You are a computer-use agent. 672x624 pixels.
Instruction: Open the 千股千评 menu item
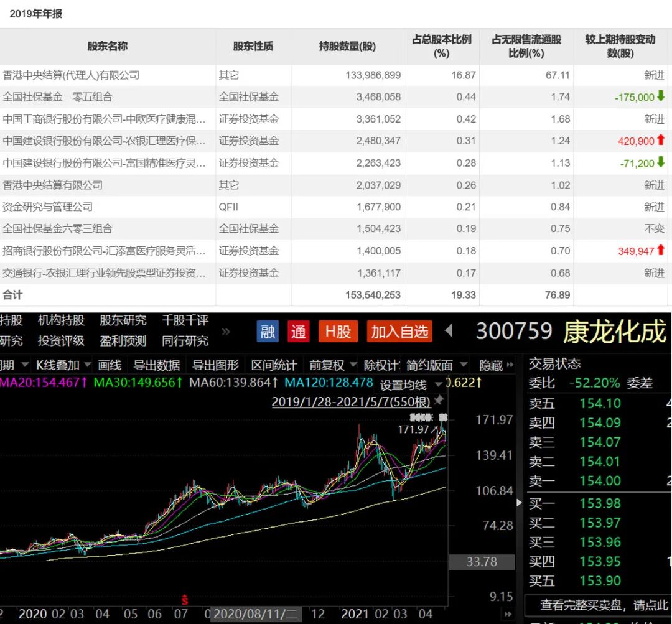tap(185, 320)
